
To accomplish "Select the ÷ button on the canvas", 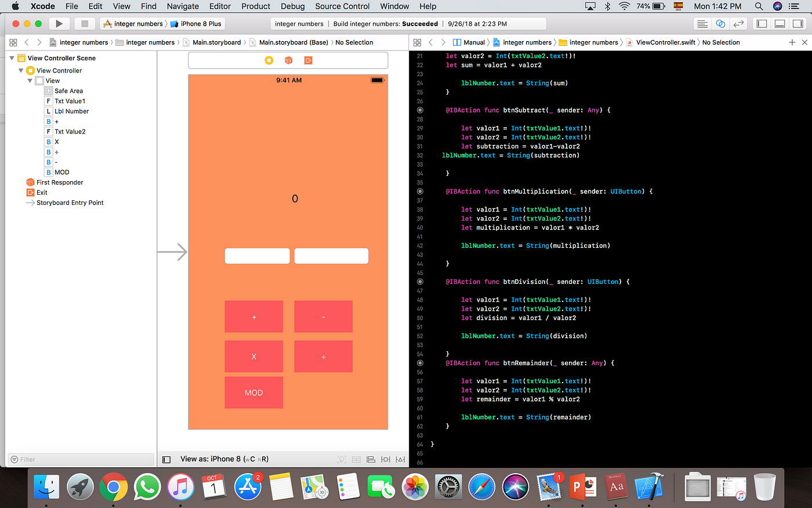I will tap(324, 356).
